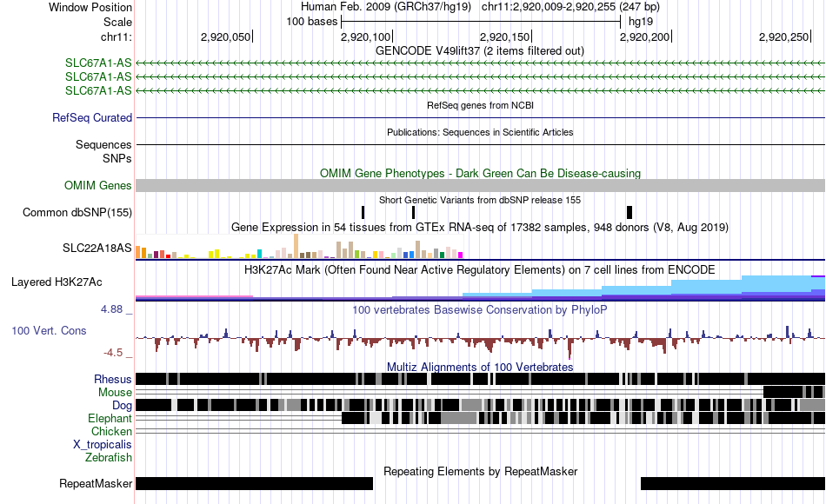This screenshot has width=826, height=504.
Task: Click the SNPs track label
Action: [x=117, y=158]
